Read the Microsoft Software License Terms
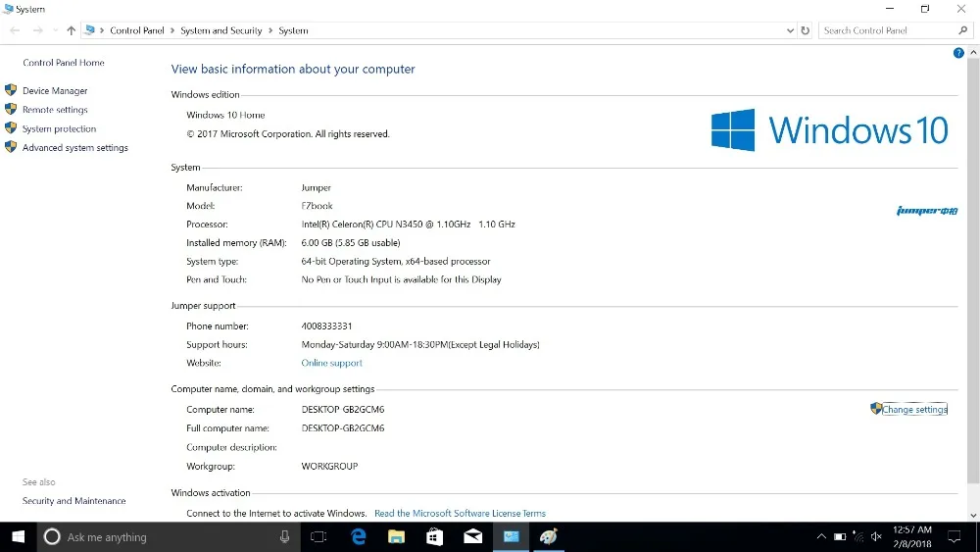This screenshot has width=980, height=552. (460, 513)
